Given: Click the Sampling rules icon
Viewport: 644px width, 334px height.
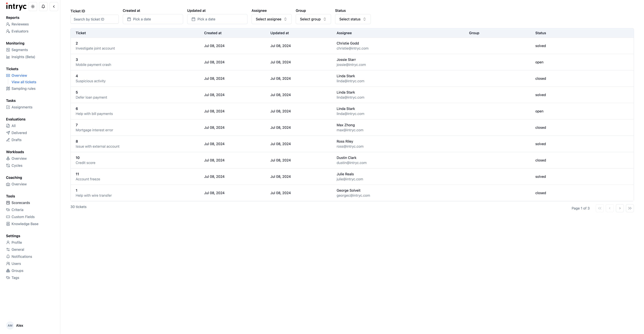Looking at the screenshot, I should click(8, 89).
